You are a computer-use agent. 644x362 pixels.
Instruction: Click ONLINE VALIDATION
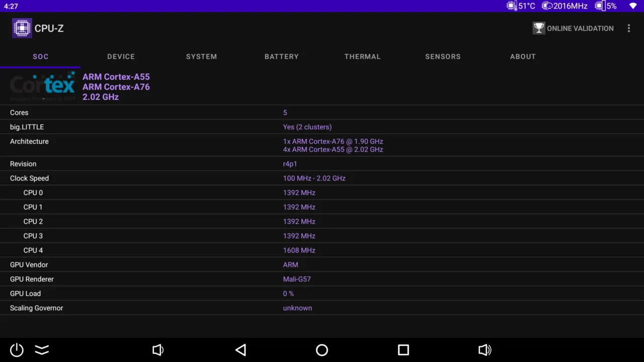click(580, 28)
